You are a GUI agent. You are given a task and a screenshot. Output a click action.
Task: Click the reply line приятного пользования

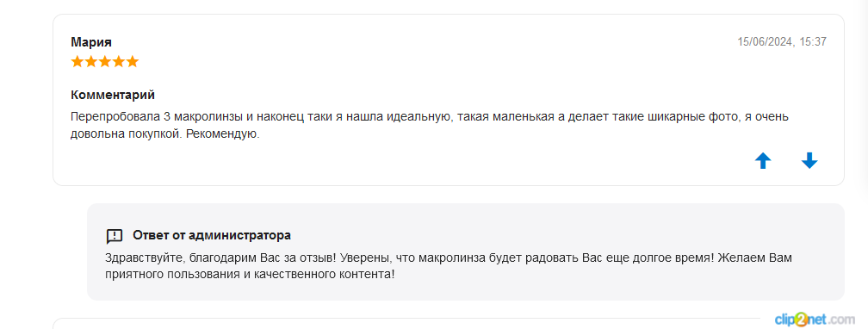(250, 274)
